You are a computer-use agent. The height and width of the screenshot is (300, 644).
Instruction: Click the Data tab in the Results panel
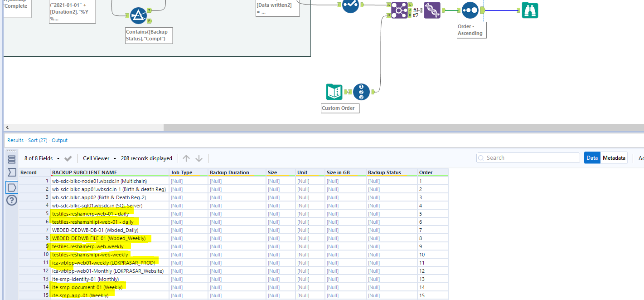point(592,157)
